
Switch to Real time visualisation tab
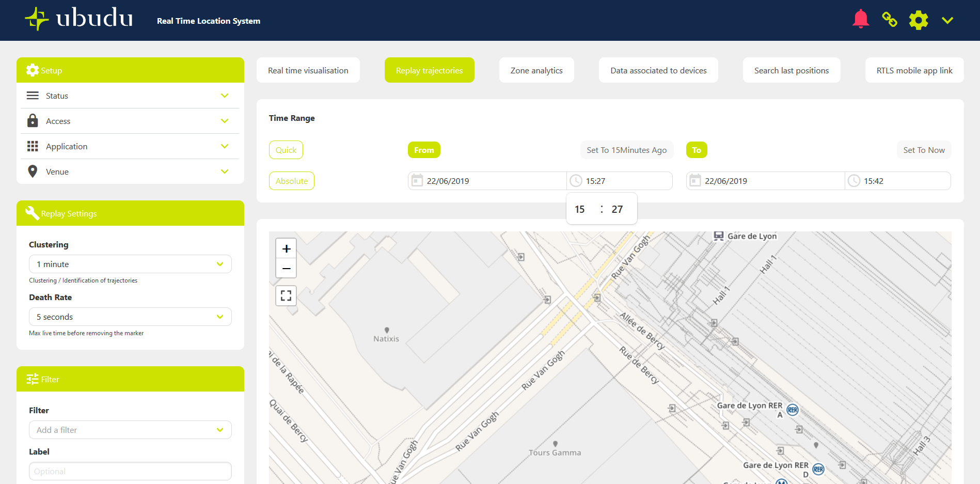[x=308, y=70]
